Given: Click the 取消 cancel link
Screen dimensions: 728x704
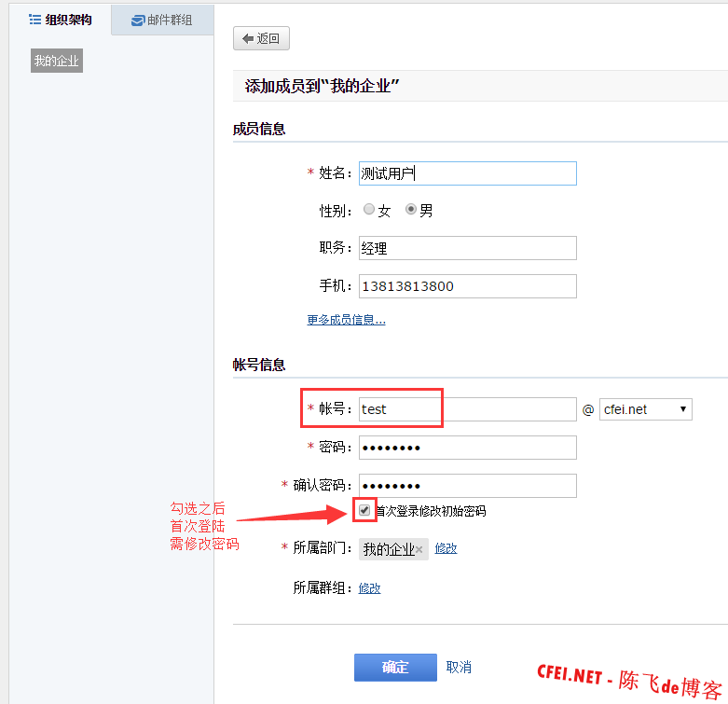Looking at the screenshot, I should (x=459, y=667).
